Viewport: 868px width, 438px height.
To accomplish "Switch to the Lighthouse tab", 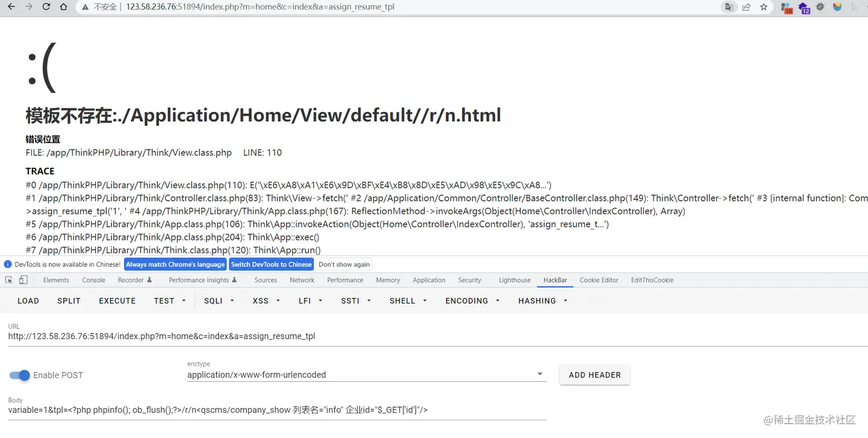I will coord(515,280).
